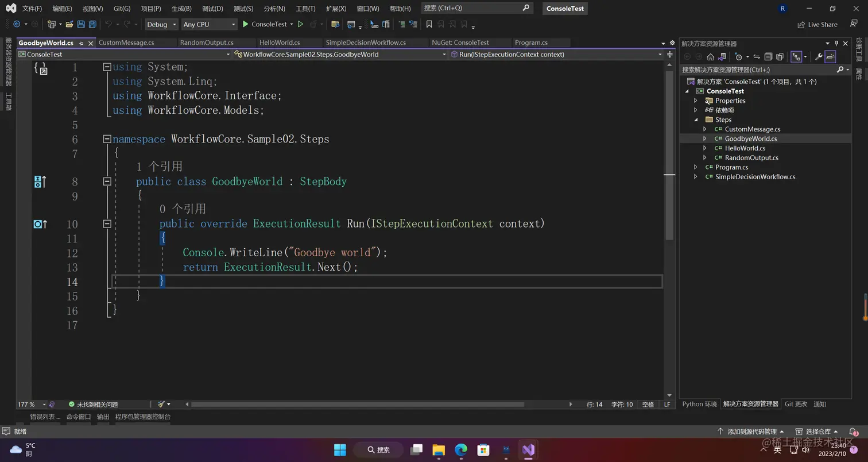Click the New Item toolbar icon
868x462 pixels.
(x=51, y=24)
